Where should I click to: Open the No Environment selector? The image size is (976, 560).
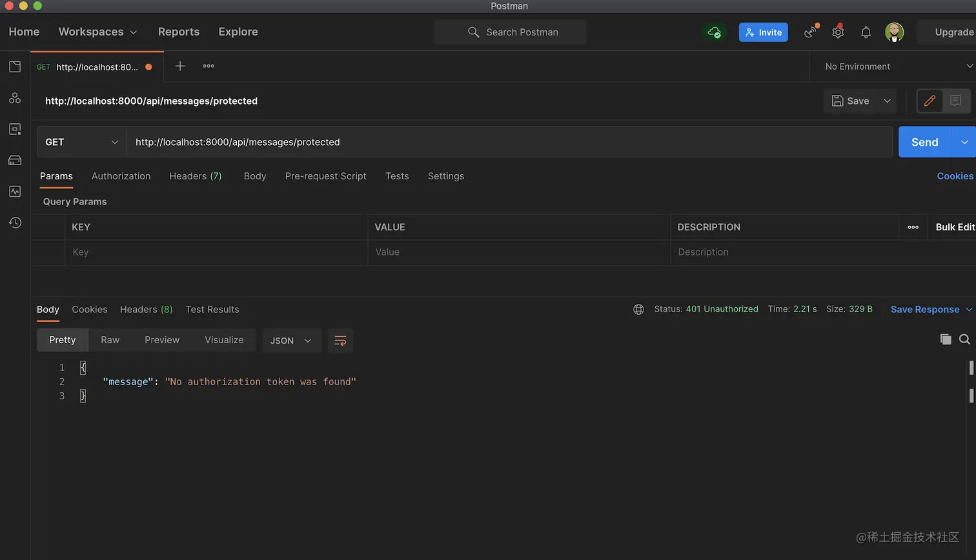pos(899,66)
